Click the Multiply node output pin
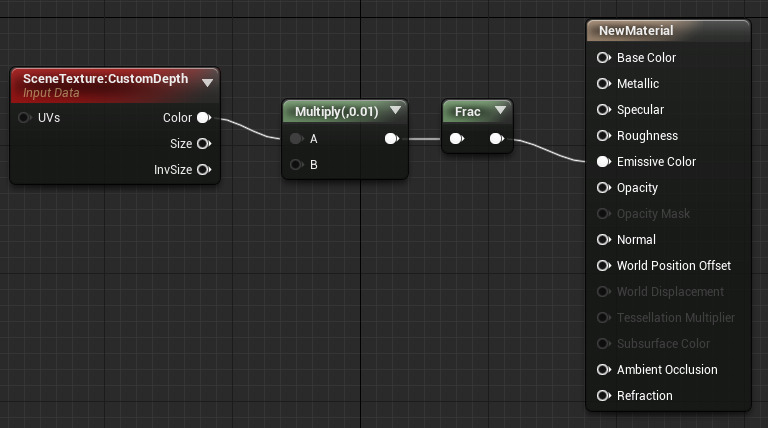768x428 pixels. tap(392, 139)
